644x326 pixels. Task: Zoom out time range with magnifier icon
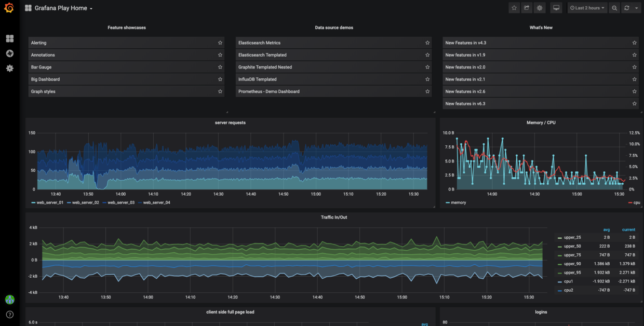(x=614, y=8)
